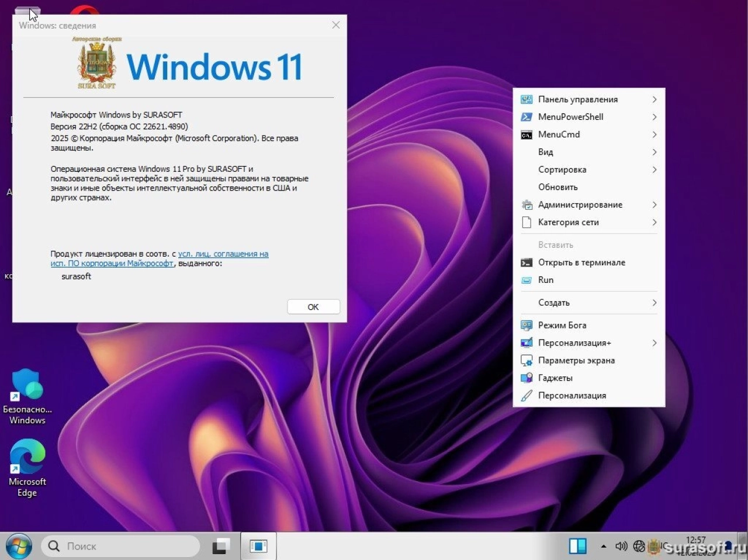The image size is (748, 560).
Task: Expand the Категория сети submenu
Action: pyautogui.click(x=589, y=222)
